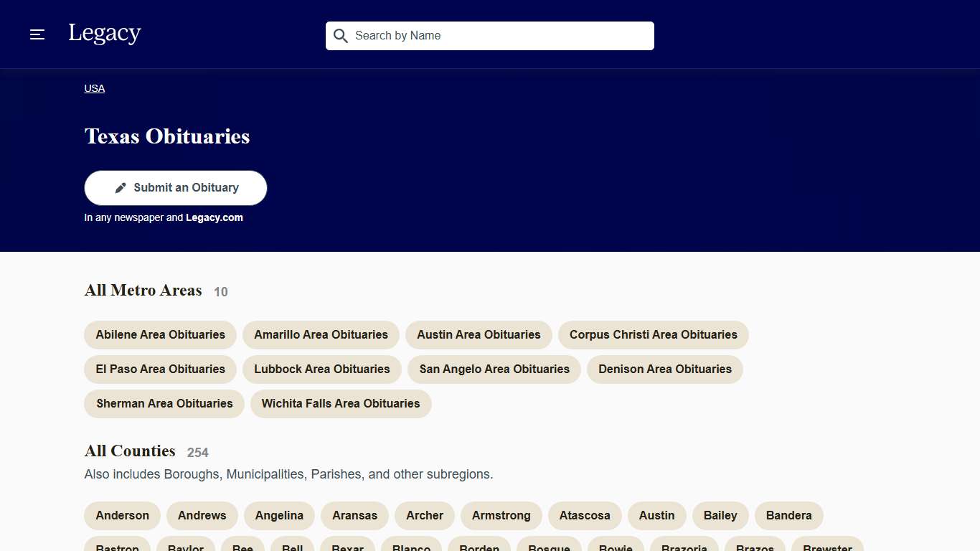Open Lubbock Area Obituaries

(322, 369)
